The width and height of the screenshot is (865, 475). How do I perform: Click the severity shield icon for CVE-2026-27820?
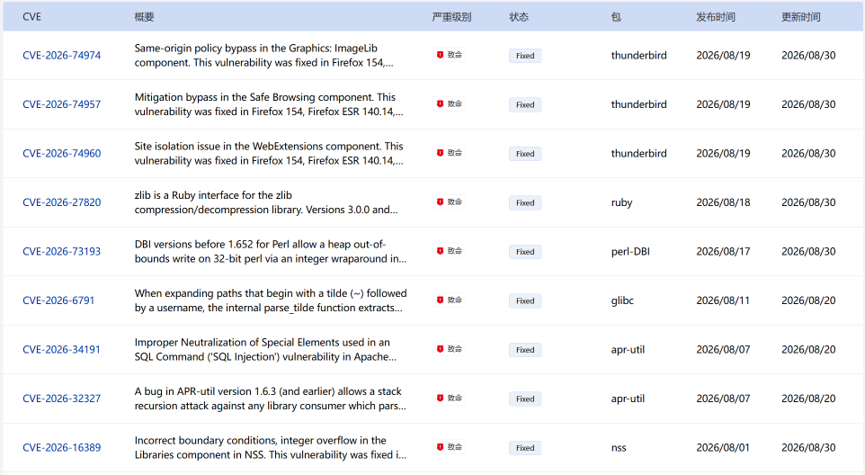click(440, 202)
